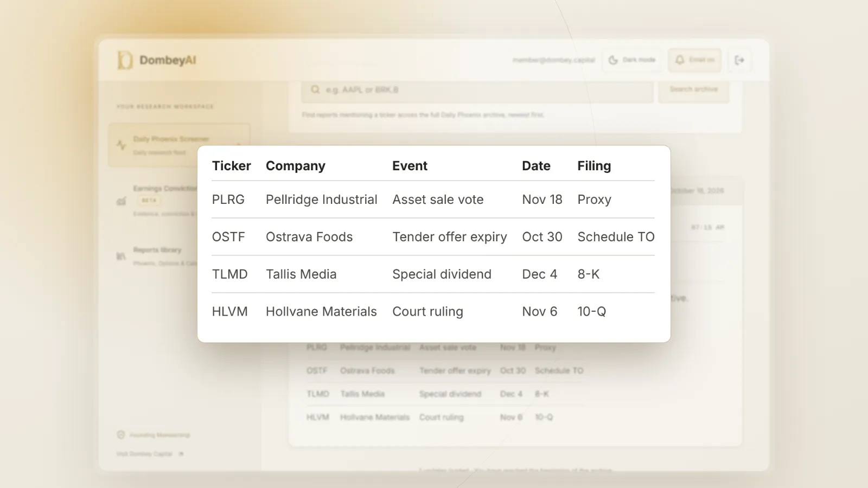
Task: Click the Event column header
Action: click(x=410, y=166)
